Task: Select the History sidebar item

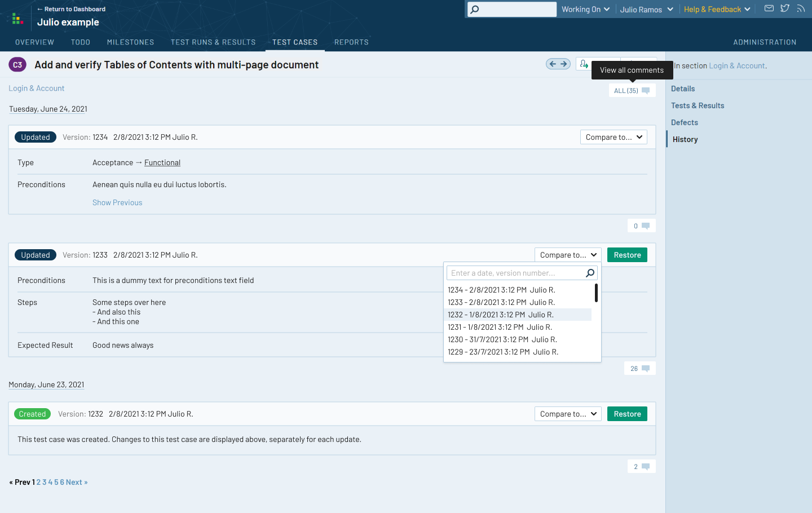Action: tap(685, 139)
